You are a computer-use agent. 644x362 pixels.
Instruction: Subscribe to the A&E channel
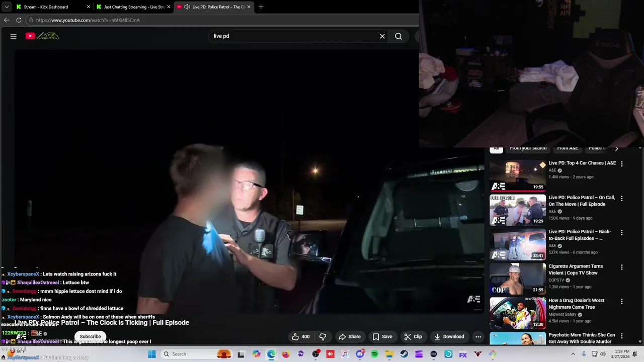(x=91, y=337)
